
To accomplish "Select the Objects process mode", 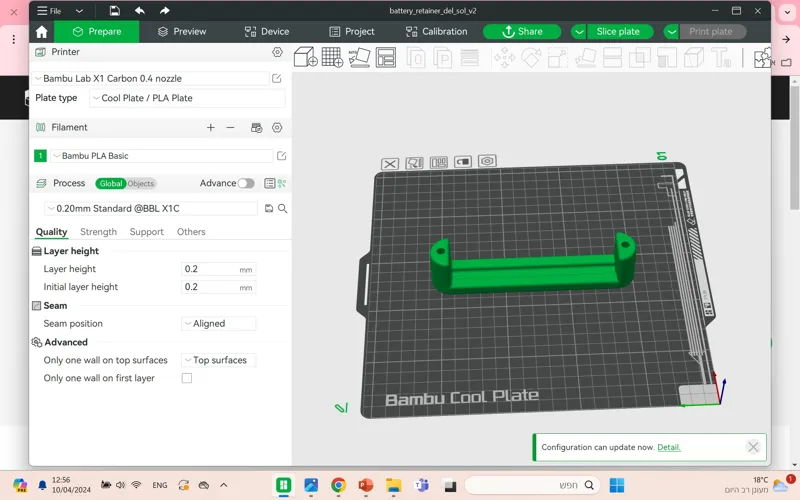I will coord(140,184).
